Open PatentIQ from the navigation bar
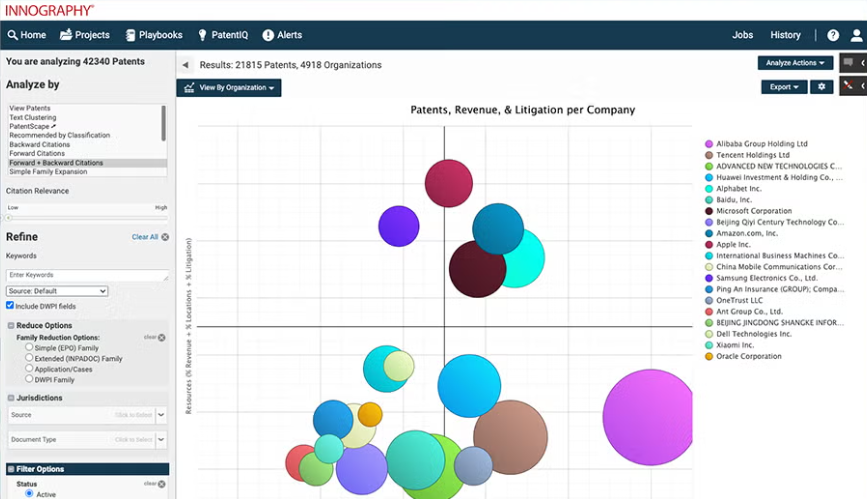The image size is (867, 499). pos(223,35)
